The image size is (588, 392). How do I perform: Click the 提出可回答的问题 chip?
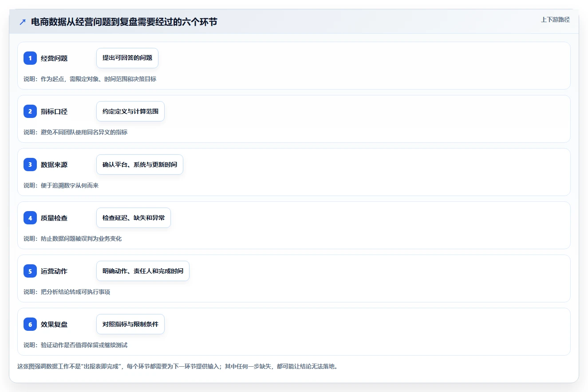[x=127, y=58]
